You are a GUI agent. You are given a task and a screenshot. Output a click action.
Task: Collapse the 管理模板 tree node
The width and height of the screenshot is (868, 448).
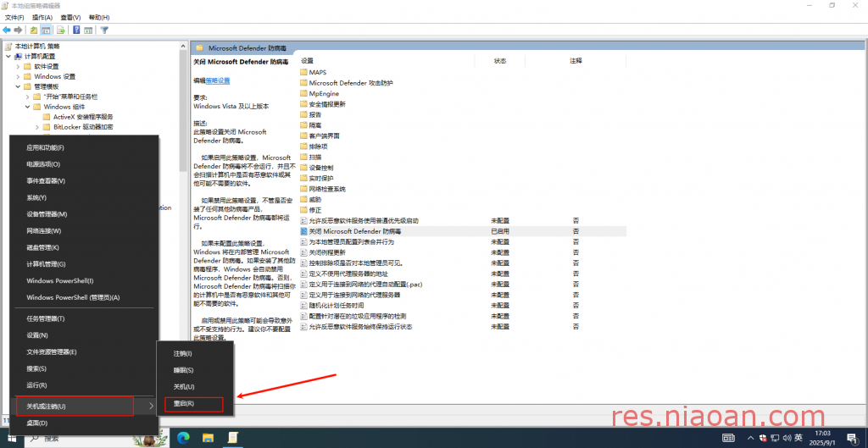point(19,87)
